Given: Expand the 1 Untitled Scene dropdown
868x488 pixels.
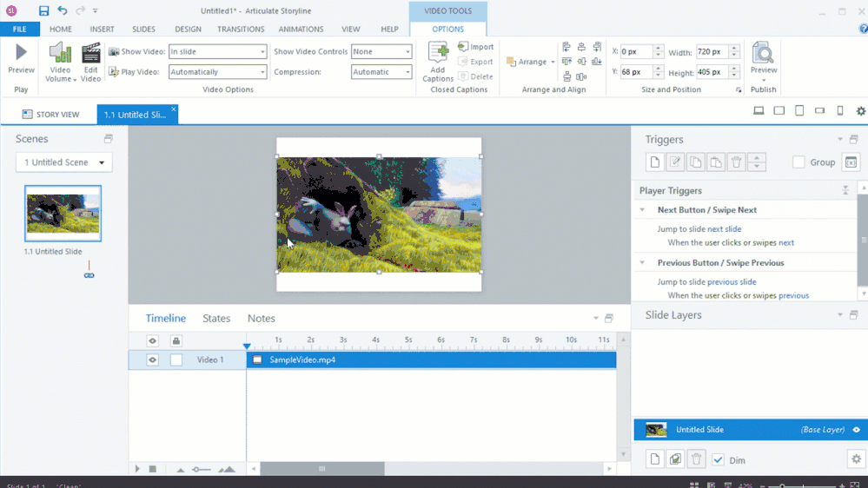Looking at the screenshot, I should pos(64,162).
